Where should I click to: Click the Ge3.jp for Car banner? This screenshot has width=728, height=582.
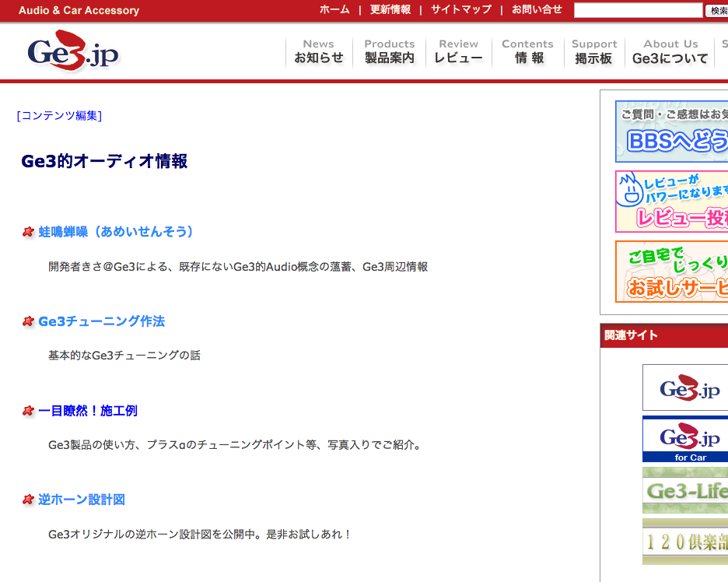685,439
